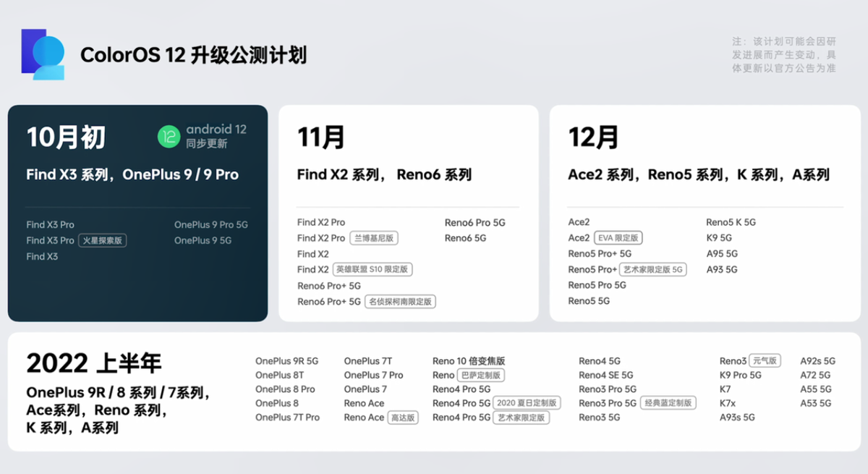Select the Reno5 Pro 5G entry

[x=597, y=285]
